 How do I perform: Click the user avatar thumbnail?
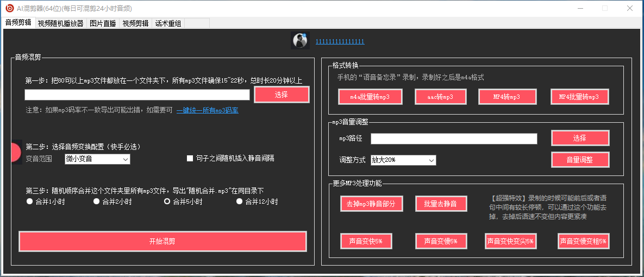coord(299,41)
